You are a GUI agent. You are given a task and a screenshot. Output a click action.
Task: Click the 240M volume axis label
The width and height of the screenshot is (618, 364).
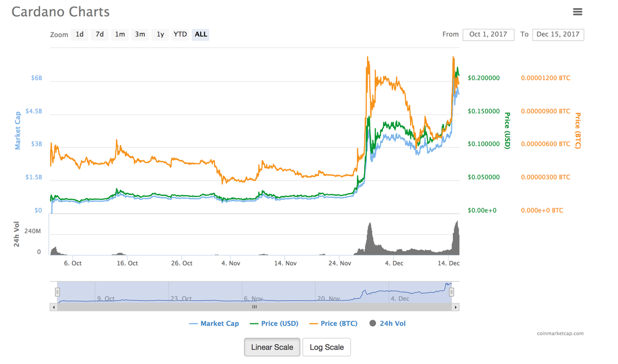(32, 231)
